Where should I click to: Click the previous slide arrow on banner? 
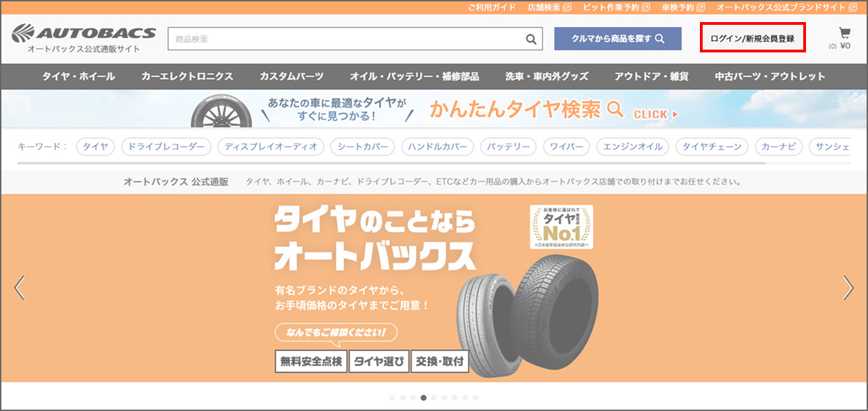19,288
